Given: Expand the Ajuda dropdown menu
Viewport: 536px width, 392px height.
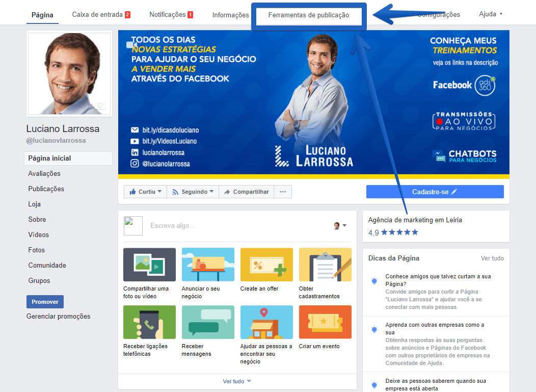Looking at the screenshot, I should pyautogui.click(x=491, y=14).
